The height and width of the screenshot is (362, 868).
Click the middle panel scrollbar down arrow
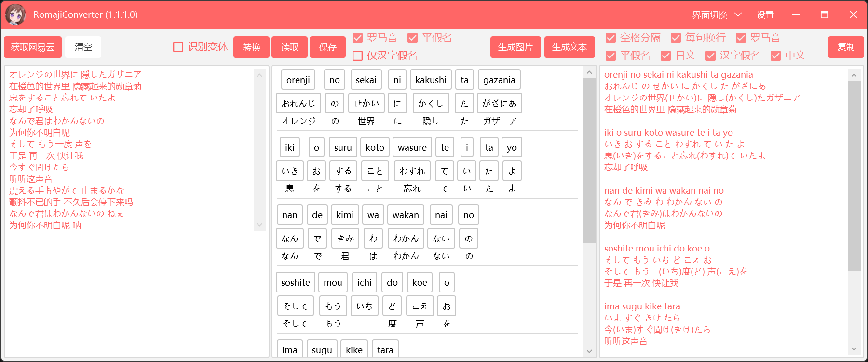pyautogui.click(x=589, y=351)
